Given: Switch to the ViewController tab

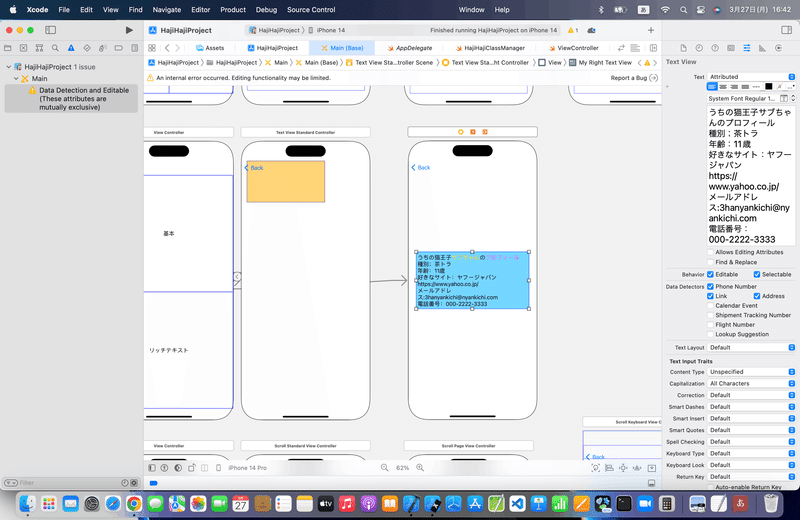Looking at the screenshot, I should (x=573, y=48).
